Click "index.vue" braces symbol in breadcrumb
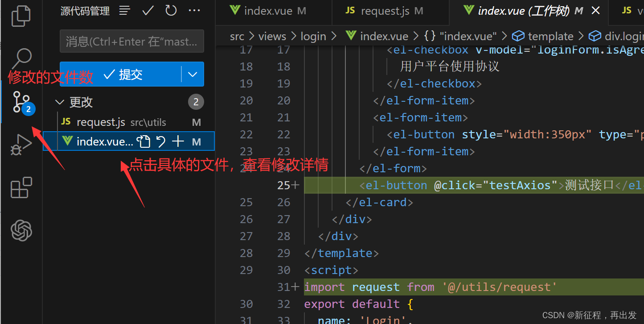Viewport: 644px width, 324px height. [x=460, y=36]
